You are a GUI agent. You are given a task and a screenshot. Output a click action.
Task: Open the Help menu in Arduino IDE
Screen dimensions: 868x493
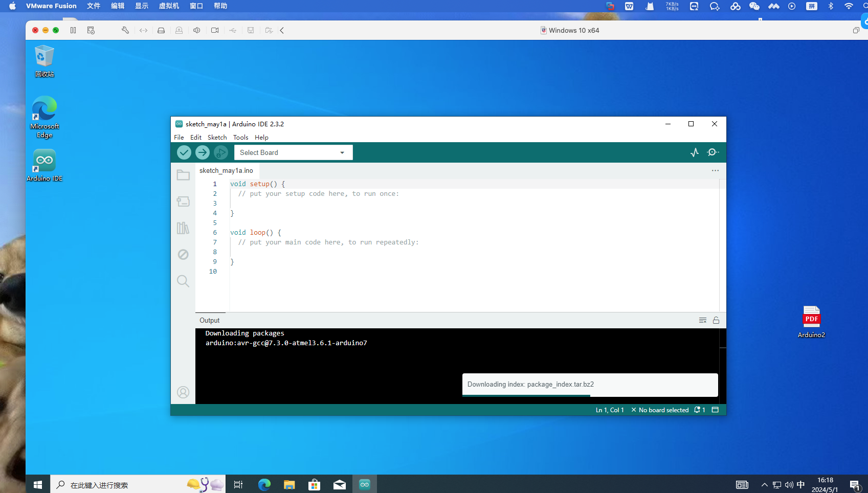(x=262, y=138)
